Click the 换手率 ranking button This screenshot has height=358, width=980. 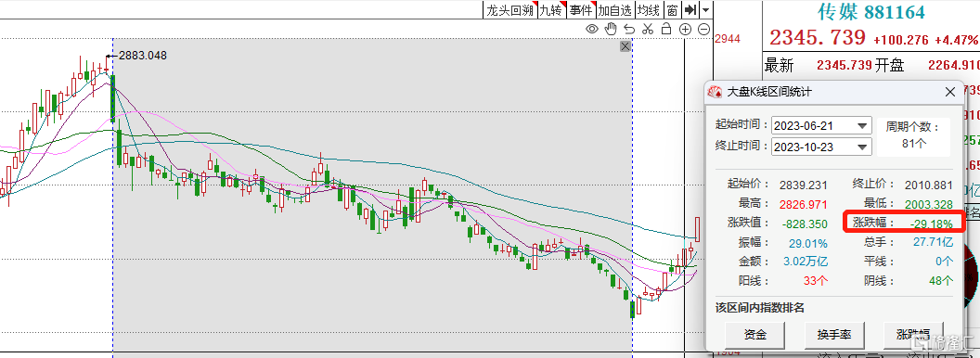point(833,335)
